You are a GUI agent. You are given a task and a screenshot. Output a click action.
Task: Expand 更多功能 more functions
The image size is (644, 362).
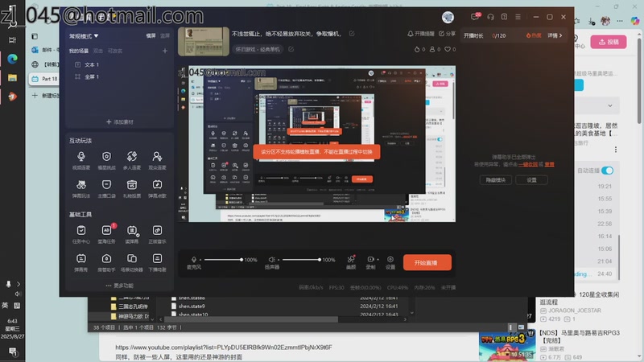(119, 286)
